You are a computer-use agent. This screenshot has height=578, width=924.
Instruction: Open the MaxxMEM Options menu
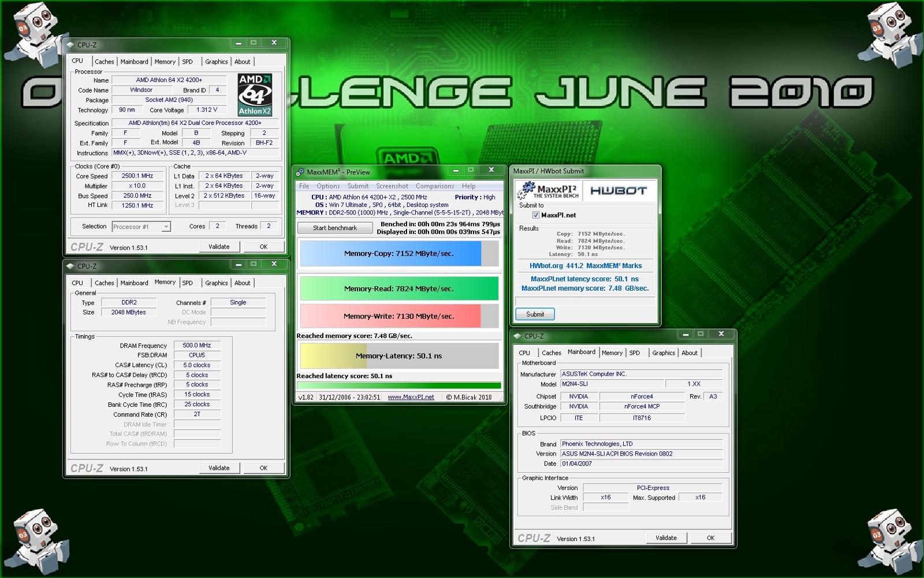[x=328, y=186]
